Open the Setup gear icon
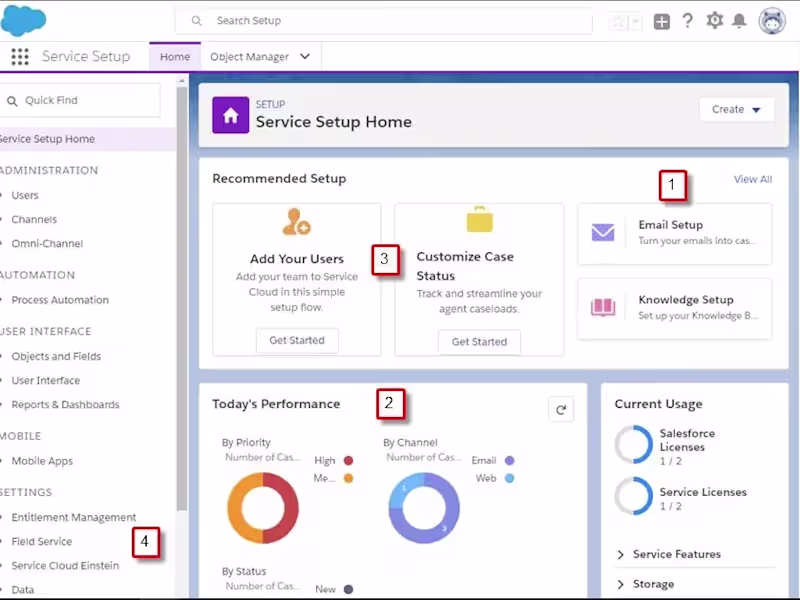This screenshot has height=600, width=800. (715, 20)
